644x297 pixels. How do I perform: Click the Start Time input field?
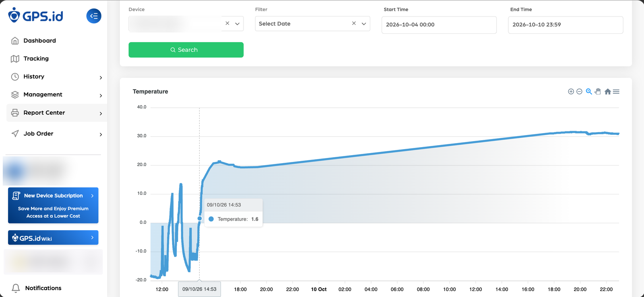(x=439, y=25)
